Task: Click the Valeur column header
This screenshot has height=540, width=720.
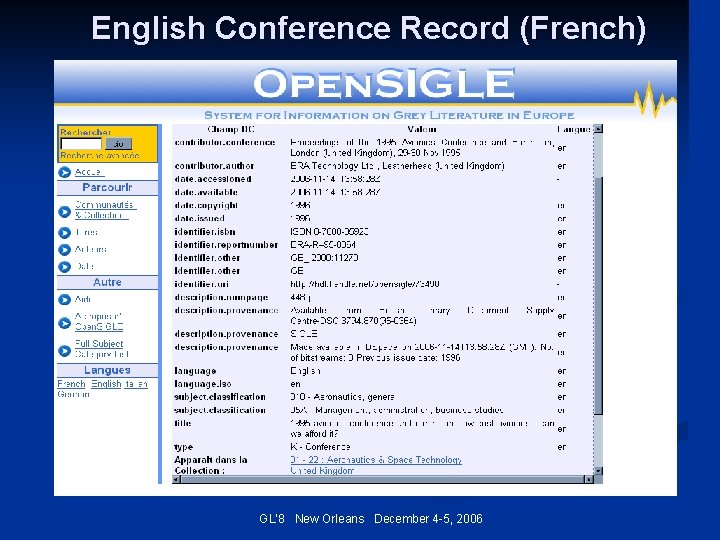Action: (x=422, y=129)
